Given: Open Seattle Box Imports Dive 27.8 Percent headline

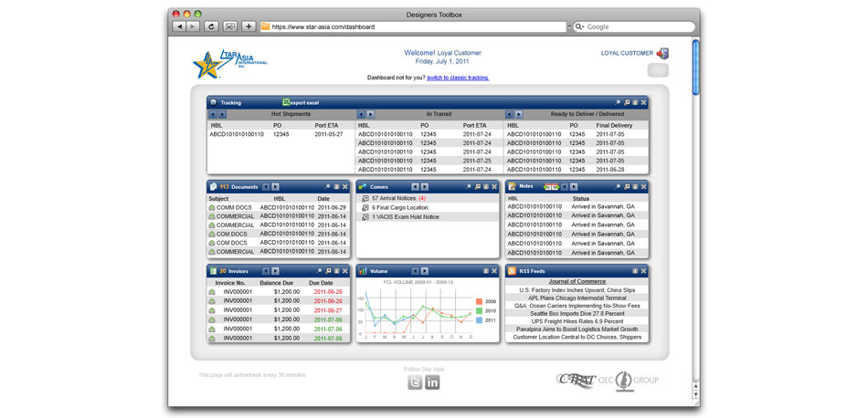Looking at the screenshot, I should [577, 313].
